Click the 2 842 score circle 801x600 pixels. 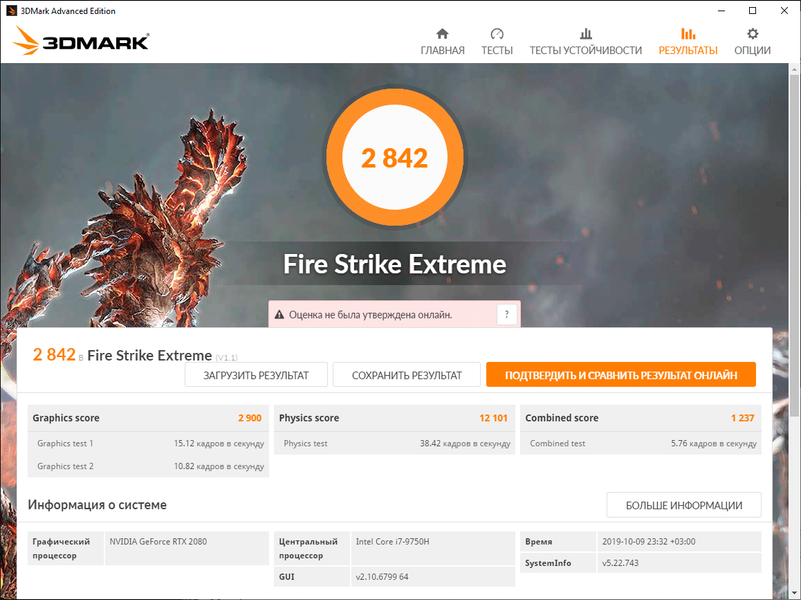tap(394, 157)
